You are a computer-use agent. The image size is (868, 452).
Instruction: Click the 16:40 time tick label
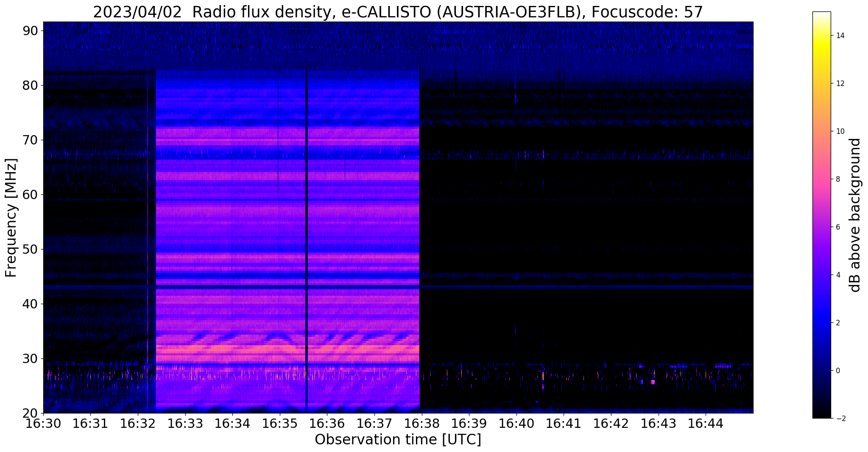click(516, 423)
